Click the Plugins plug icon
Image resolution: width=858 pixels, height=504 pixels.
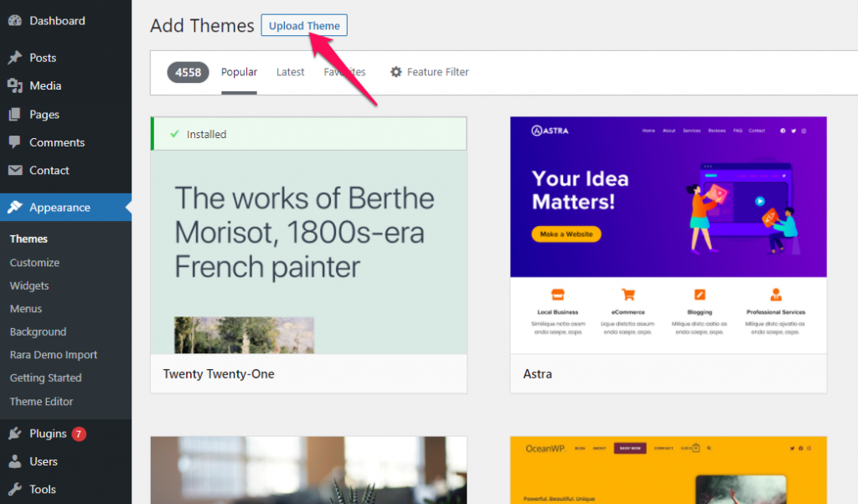[x=15, y=434]
